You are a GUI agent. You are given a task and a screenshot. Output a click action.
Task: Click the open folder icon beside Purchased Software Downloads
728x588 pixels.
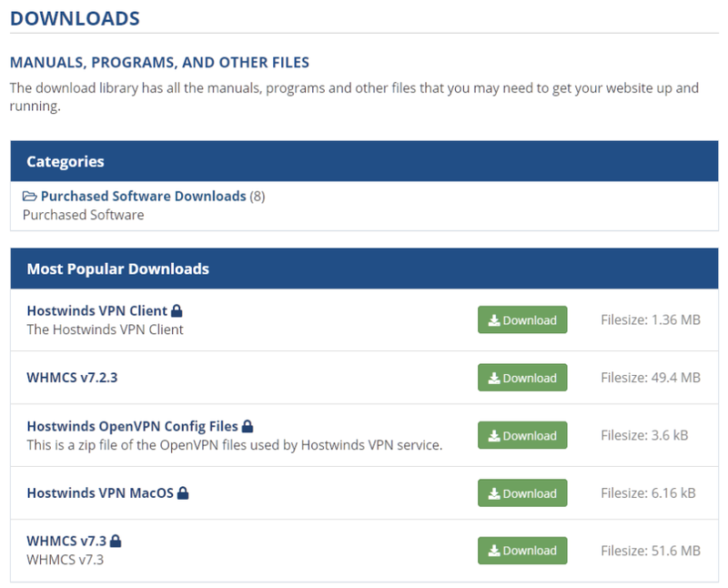pos(30,196)
